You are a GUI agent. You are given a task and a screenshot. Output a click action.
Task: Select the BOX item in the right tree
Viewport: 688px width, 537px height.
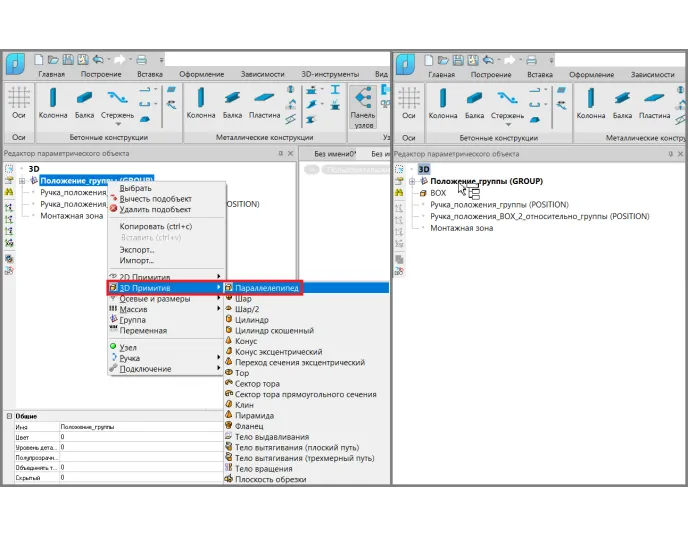click(x=438, y=193)
